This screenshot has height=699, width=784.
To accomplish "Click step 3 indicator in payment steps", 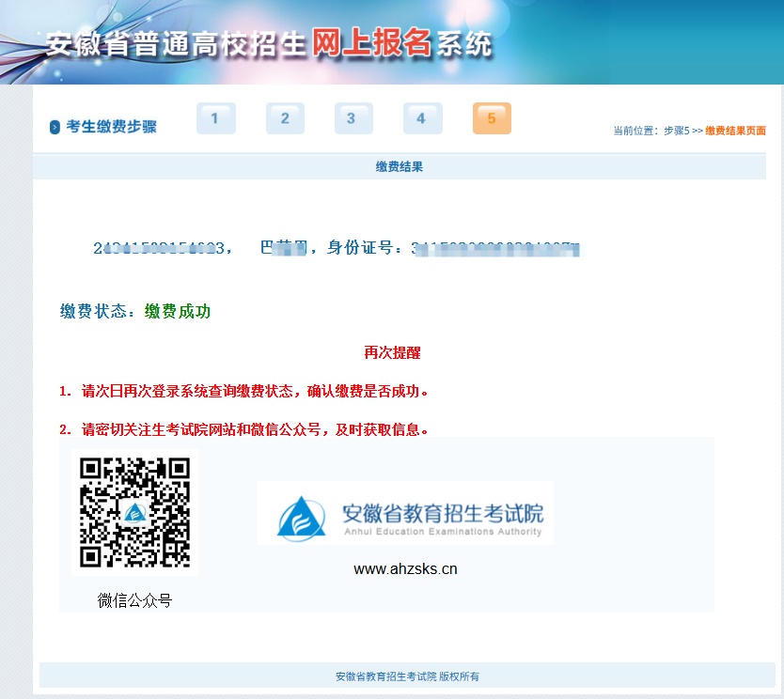I will coord(353,117).
